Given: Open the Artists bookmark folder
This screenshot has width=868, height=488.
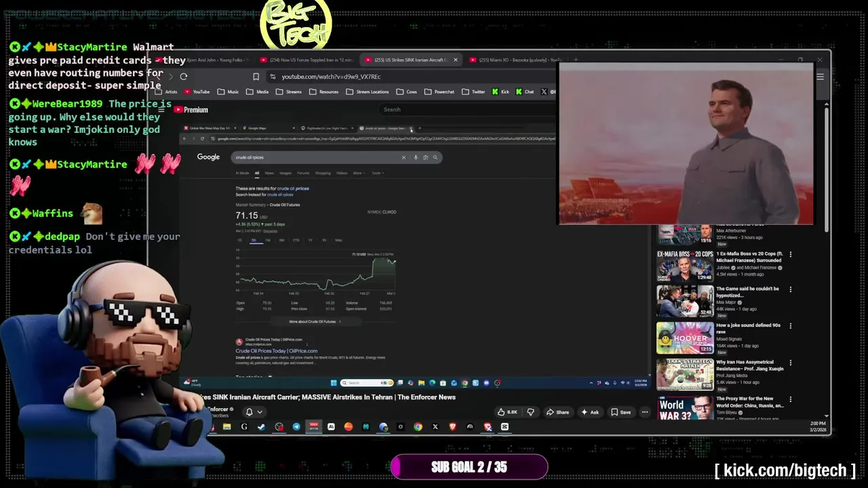Looking at the screenshot, I should [167, 91].
